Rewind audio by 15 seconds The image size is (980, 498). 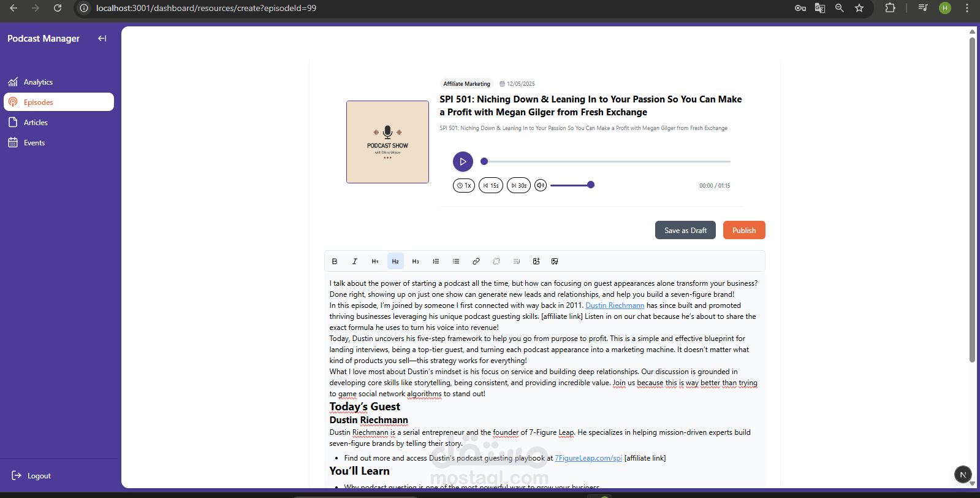pyautogui.click(x=491, y=185)
